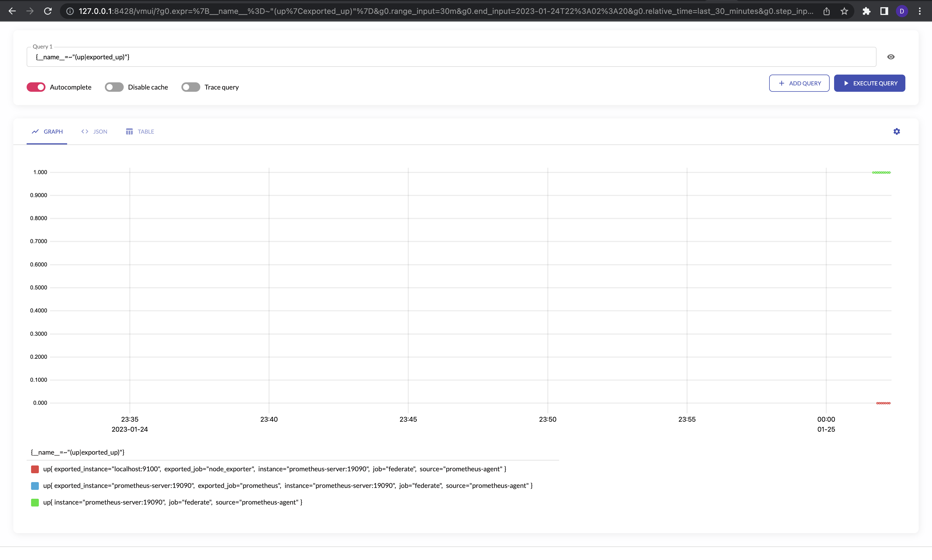Click the play icon on EXECUTE QUERY

coord(846,83)
